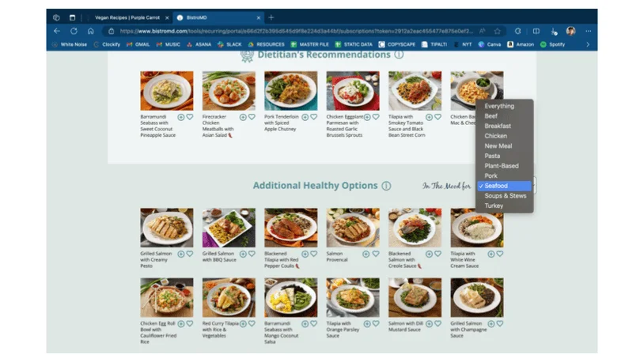Select Everything in the filter menu
Viewport: 644px width, 362px height.
pyautogui.click(x=499, y=106)
